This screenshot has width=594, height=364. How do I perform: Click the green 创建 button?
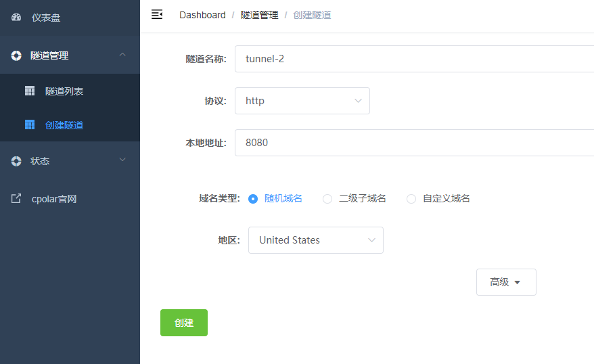point(184,323)
